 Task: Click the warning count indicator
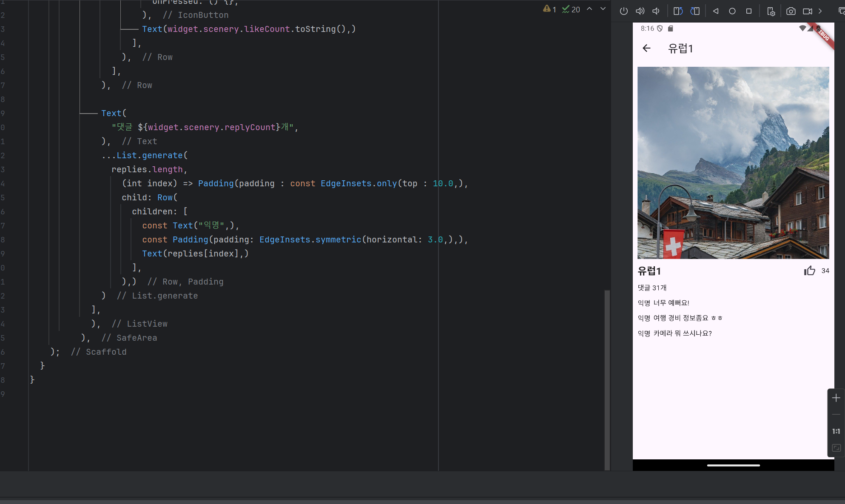549,9
